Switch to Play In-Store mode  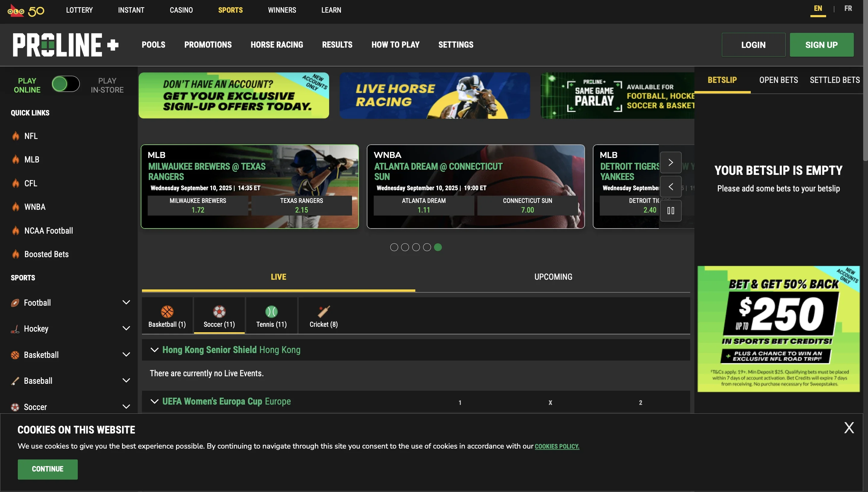click(107, 85)
